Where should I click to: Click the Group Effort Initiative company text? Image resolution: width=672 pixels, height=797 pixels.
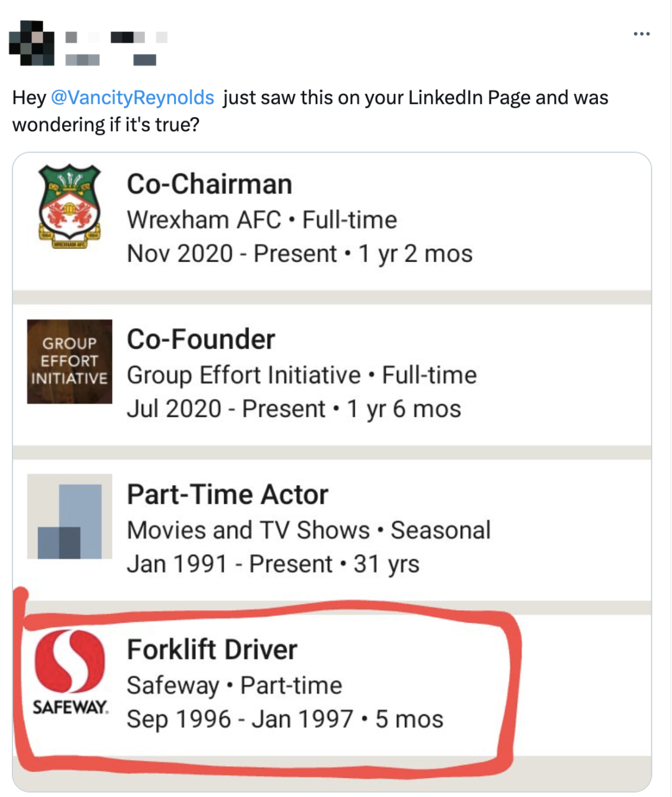(x=244, y=375)
